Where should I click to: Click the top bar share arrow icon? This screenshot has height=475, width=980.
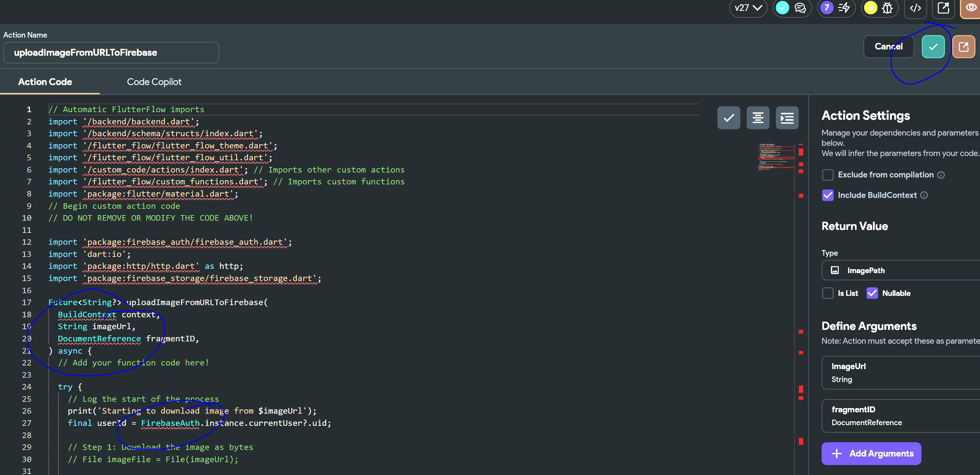click(x=943, y=8)
